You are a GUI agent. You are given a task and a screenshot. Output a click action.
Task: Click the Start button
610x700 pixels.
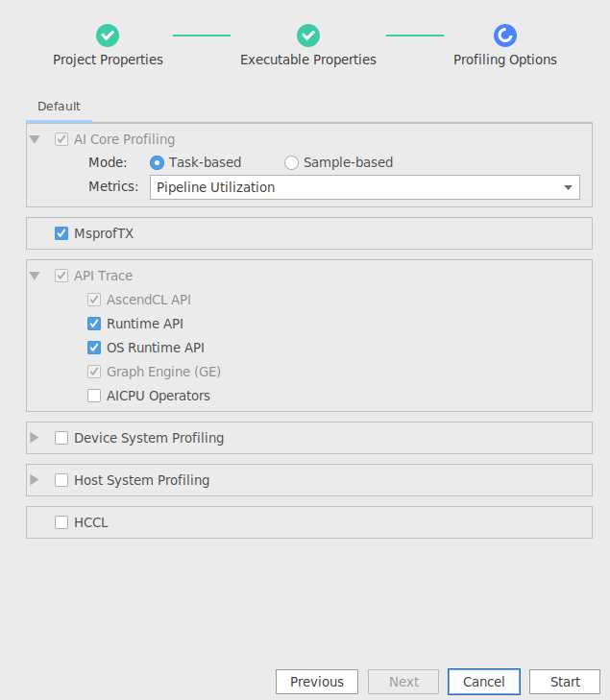pos(565,682)
